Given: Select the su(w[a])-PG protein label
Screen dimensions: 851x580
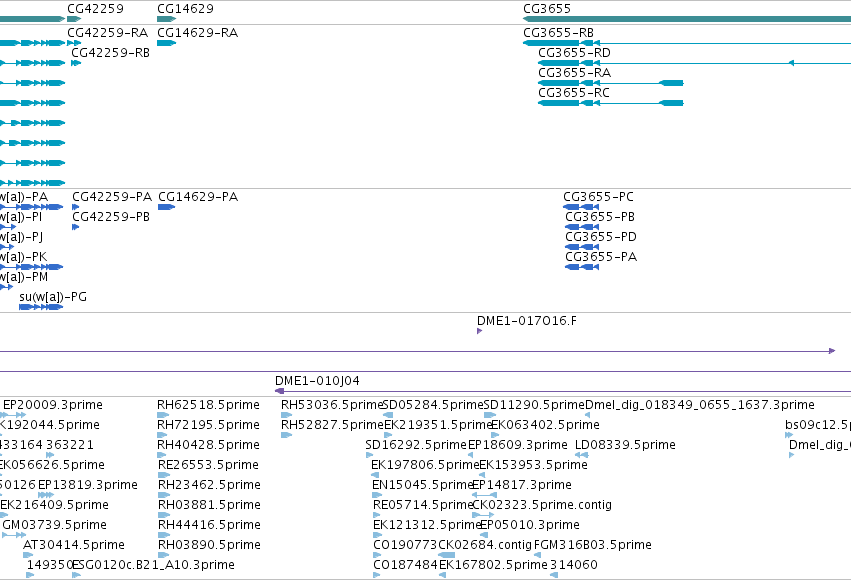Looking at the screenshot, I should [x=53, y=297].
